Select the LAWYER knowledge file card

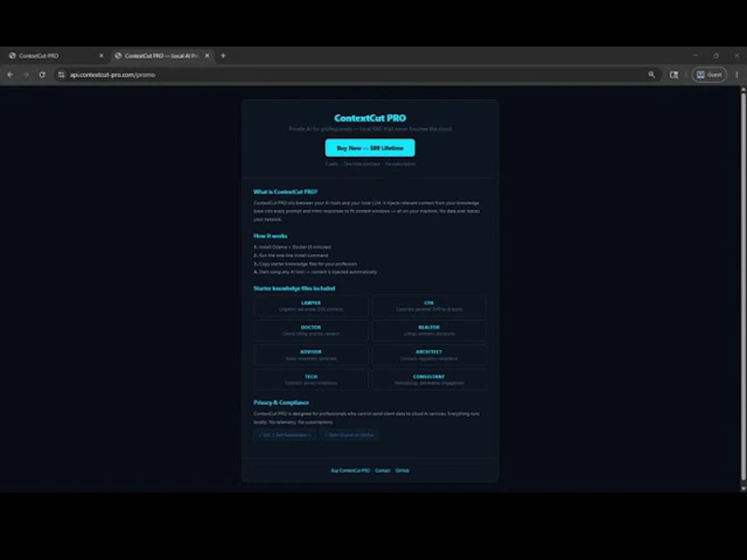[x=311, y=306]
